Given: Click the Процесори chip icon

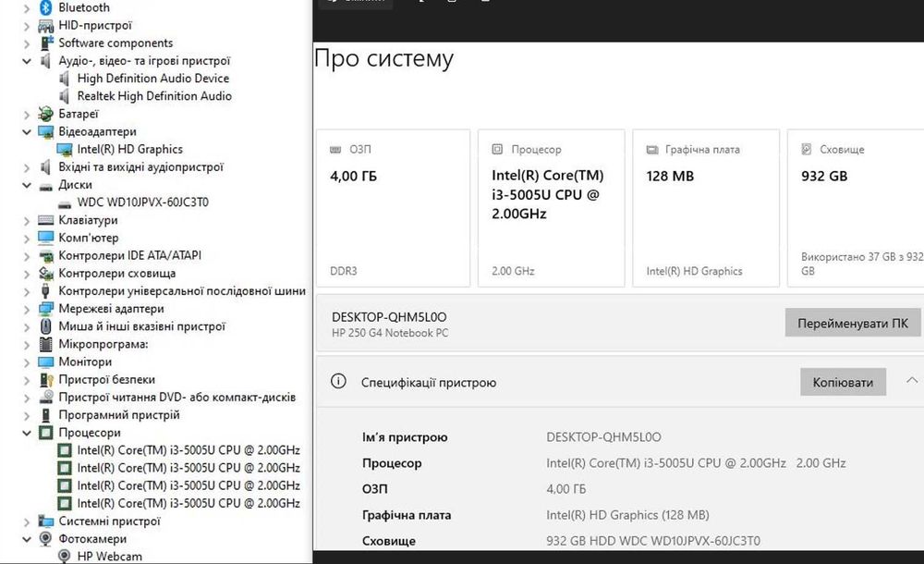Looking at the screenshot, I should click(x=46, y=433).
